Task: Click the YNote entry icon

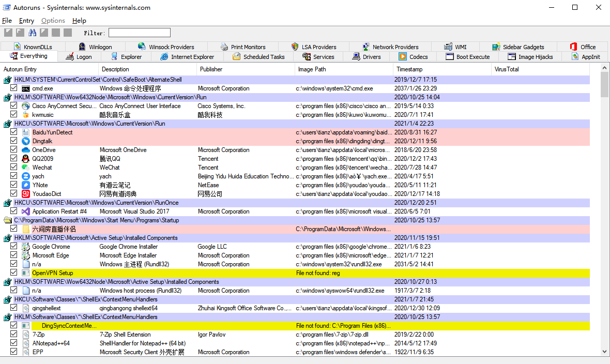Action: pos(26,185)
